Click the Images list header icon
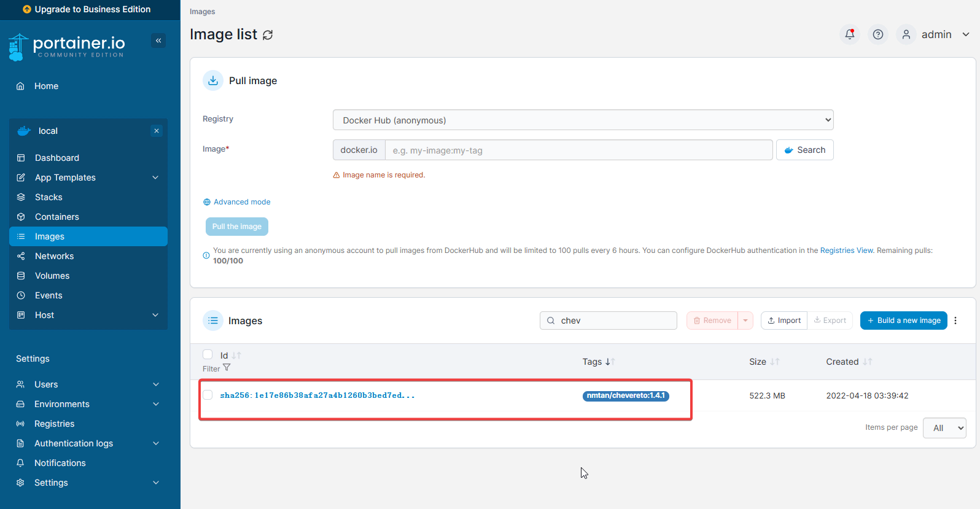This screenshot has height=509, width=980. tap(213, 321)
